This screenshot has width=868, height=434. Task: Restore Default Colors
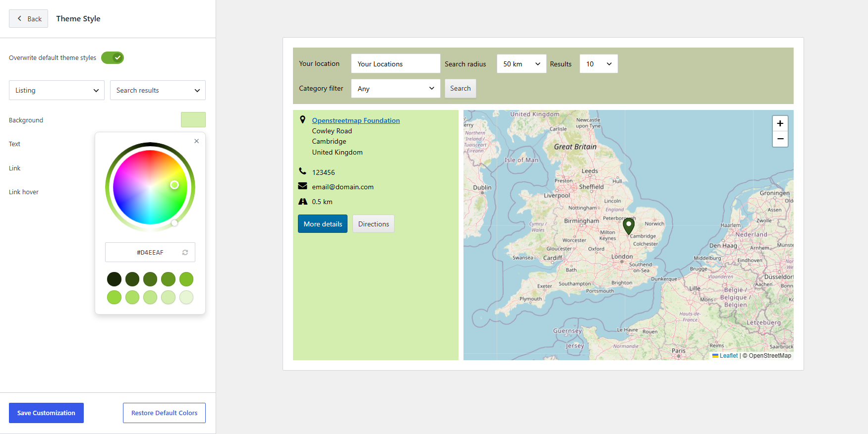pyautogui.click(x=164, y=413)
